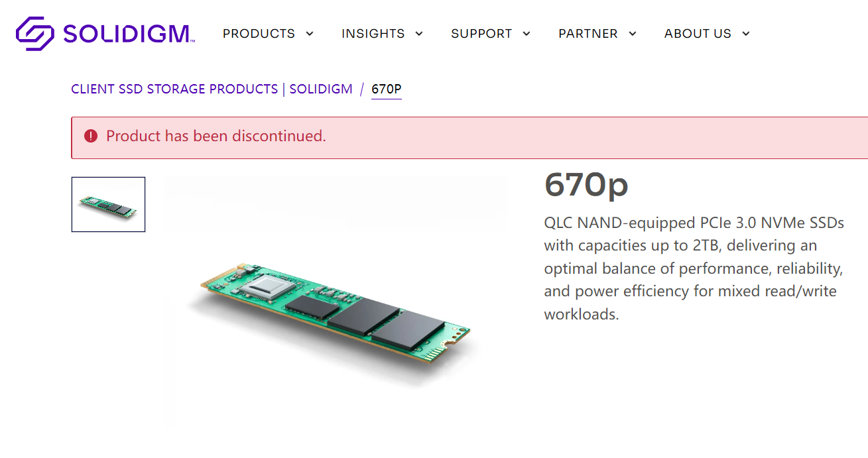This screenshot has height=458, width=868.
Task: Click the large 670p SSD product image
Action: [x=336, y=312]
